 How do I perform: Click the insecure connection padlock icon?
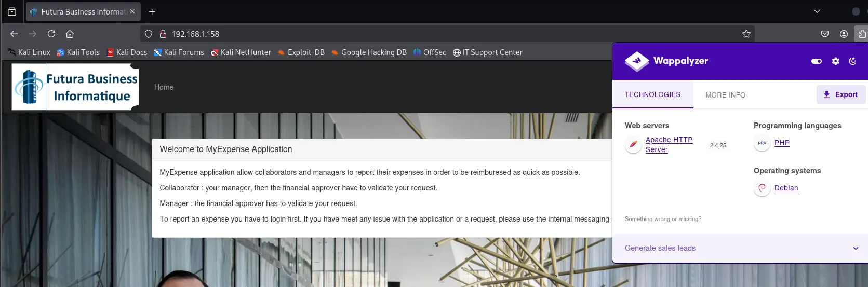coord(163,34)
